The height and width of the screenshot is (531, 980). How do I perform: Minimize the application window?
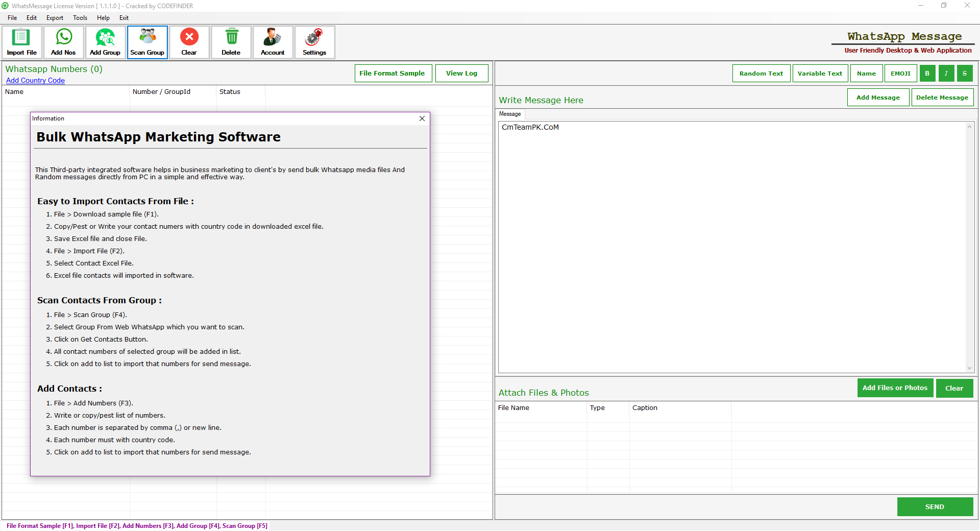click(x=921, y=6)
